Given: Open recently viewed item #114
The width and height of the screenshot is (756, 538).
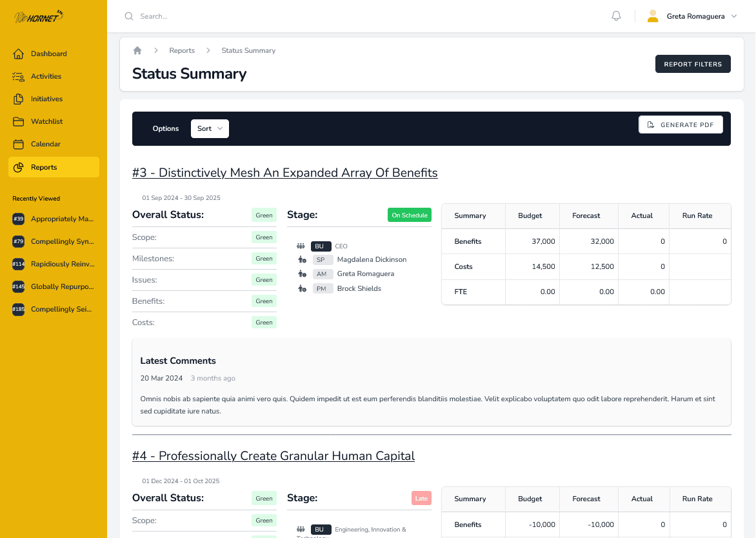Looking at the screenshot, I should click(54, 264).
